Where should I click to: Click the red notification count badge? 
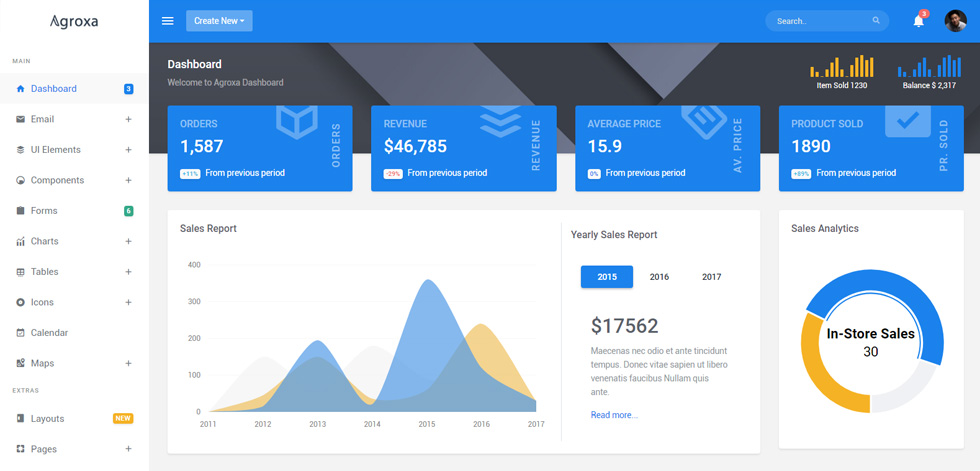pyautogui.click(x=924, y=14)
